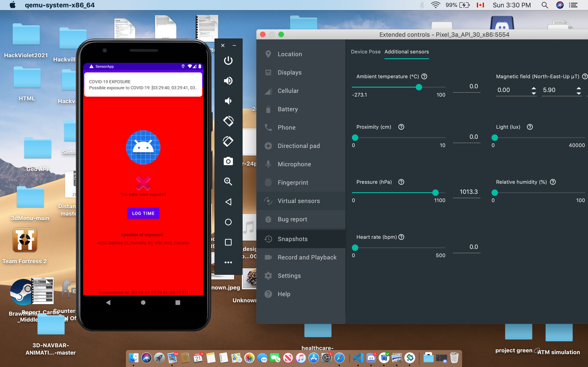Screen dimensions: 588x367
Task: Increase first magnetic field value with up arrow
Action: pyautogui.click(x=534, y=88)
